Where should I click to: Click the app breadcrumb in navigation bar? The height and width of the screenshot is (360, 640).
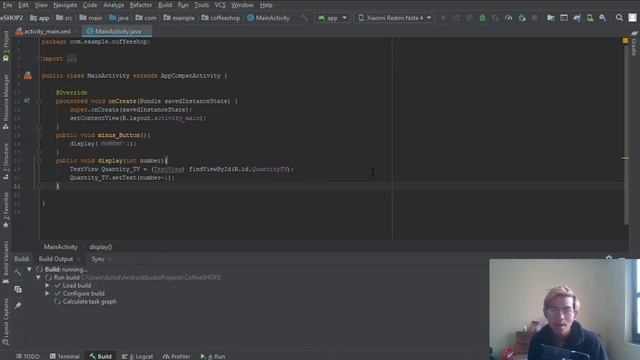(x=40, y=18)
